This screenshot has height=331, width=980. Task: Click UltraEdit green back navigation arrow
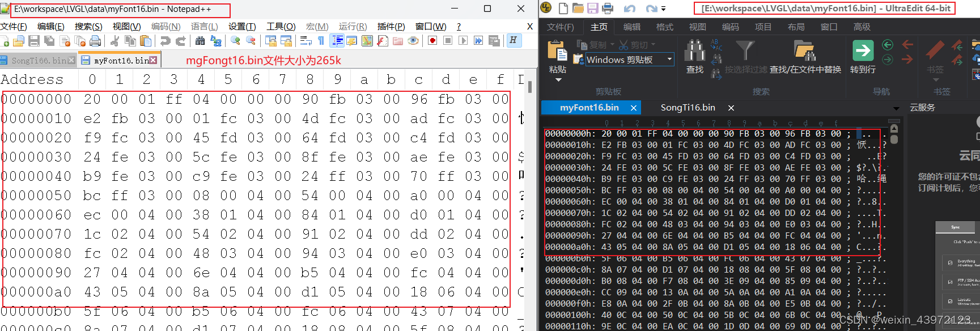[888, 45]
